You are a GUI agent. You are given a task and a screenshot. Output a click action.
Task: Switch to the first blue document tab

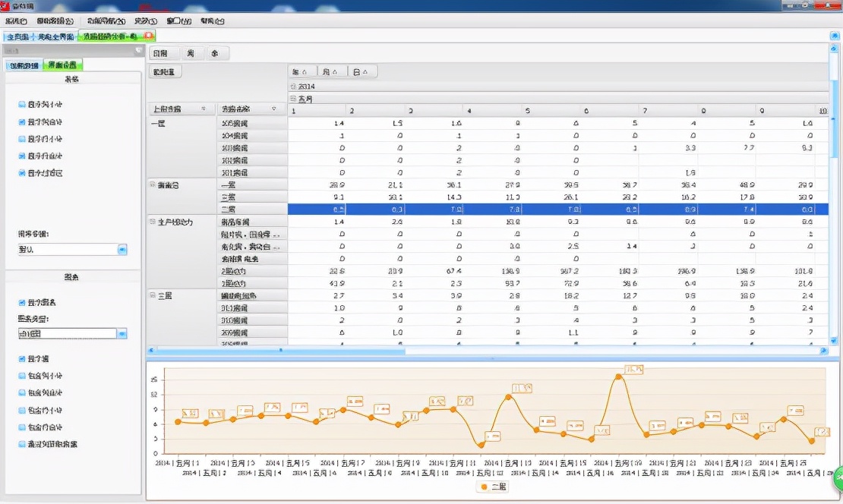pyautogui.click(x=17, y=36)
